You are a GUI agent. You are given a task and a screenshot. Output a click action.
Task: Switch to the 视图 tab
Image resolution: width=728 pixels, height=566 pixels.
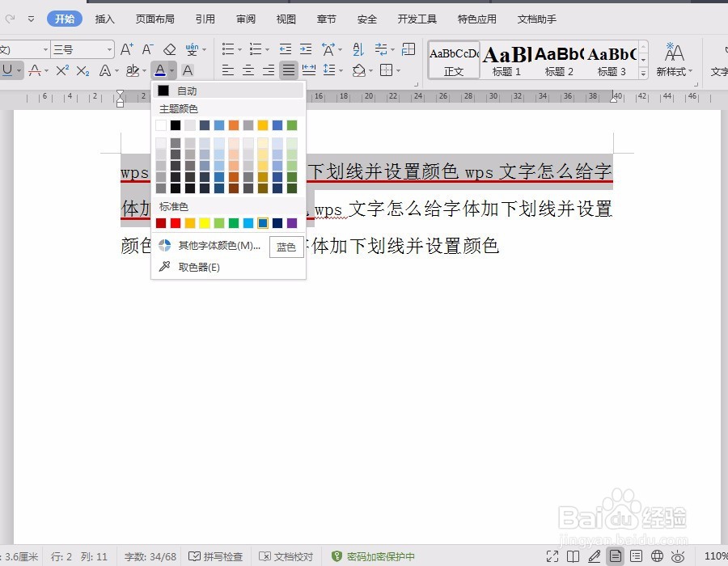pyautogui.click(x=286, y=19)
